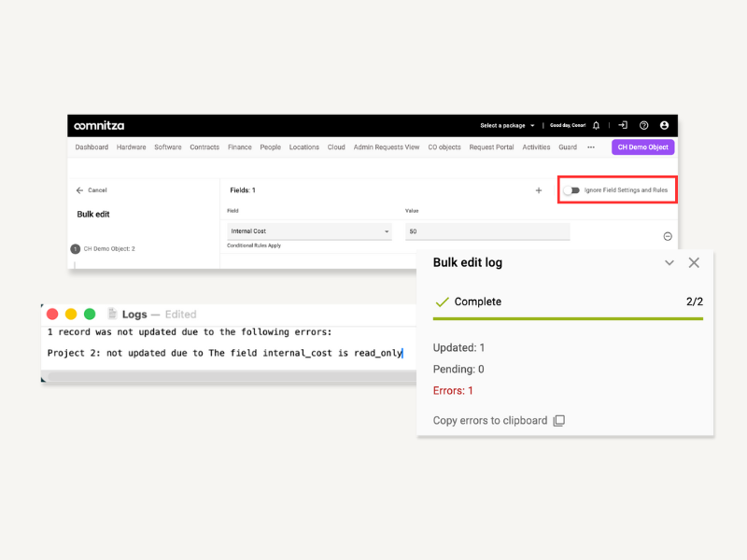Screen dimensions: 747x560
Task: Open the Finance menu
Action: (240, 147)
